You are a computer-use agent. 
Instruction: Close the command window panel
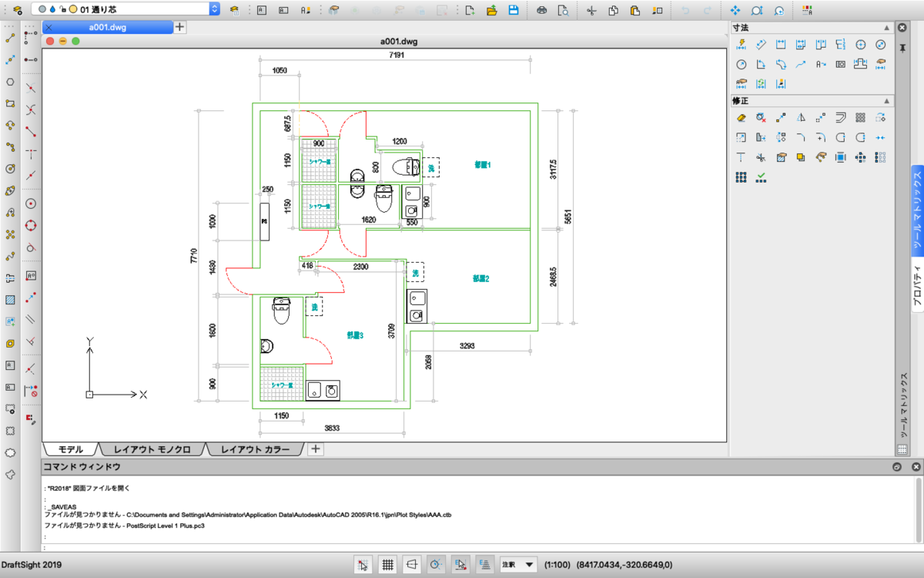click(x=916, y=467)
